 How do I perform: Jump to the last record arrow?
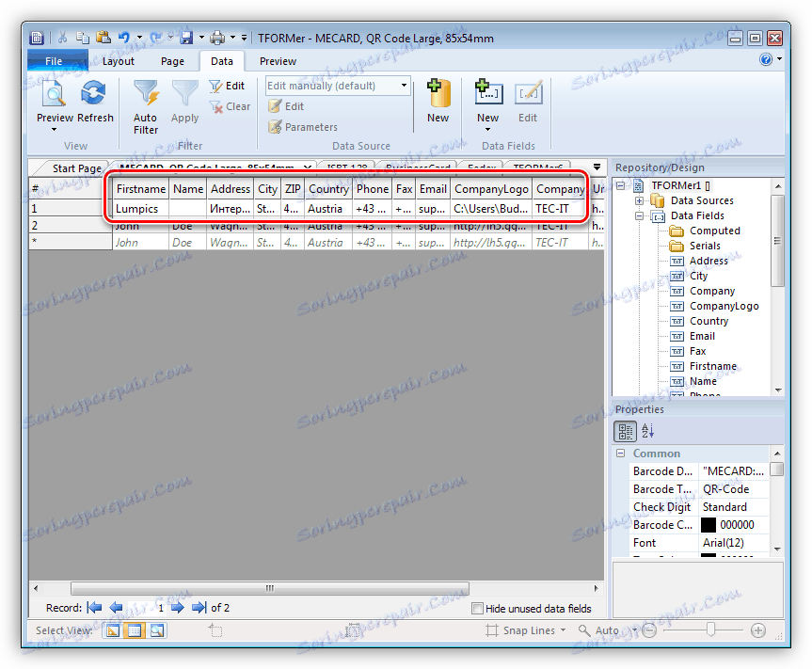point(199,608)
